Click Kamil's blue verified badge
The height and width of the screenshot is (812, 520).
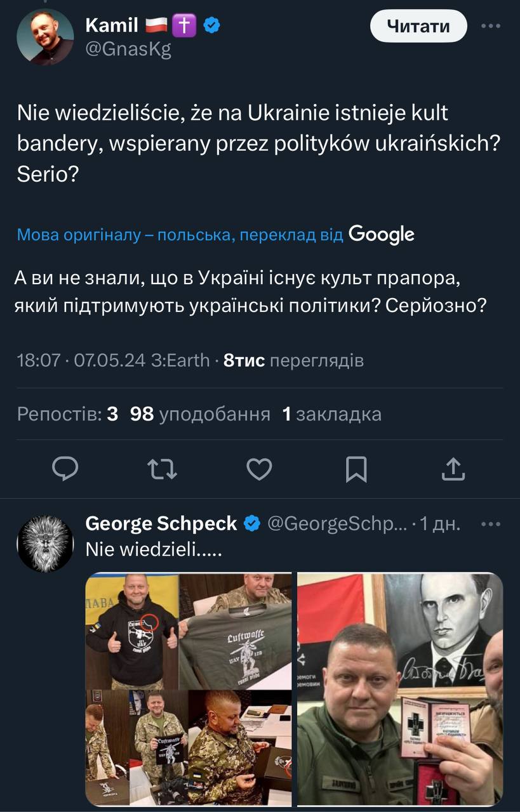tap(212, 25)
